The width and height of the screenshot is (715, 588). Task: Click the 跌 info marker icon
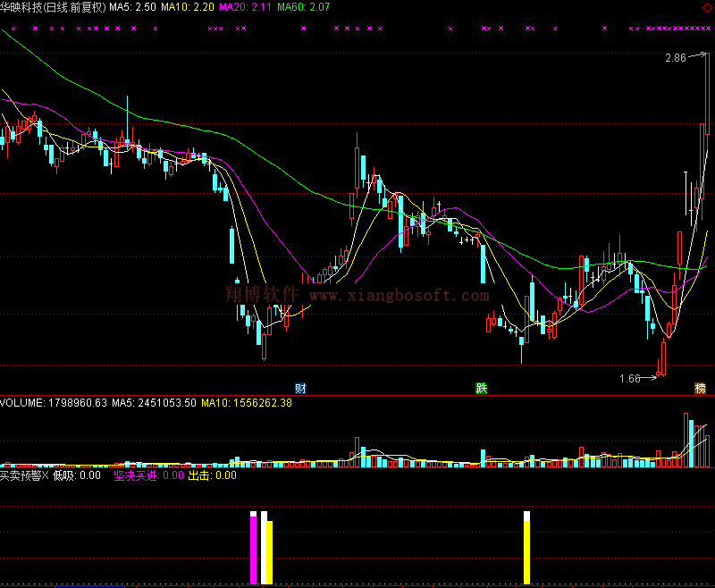tap(481, 389)
